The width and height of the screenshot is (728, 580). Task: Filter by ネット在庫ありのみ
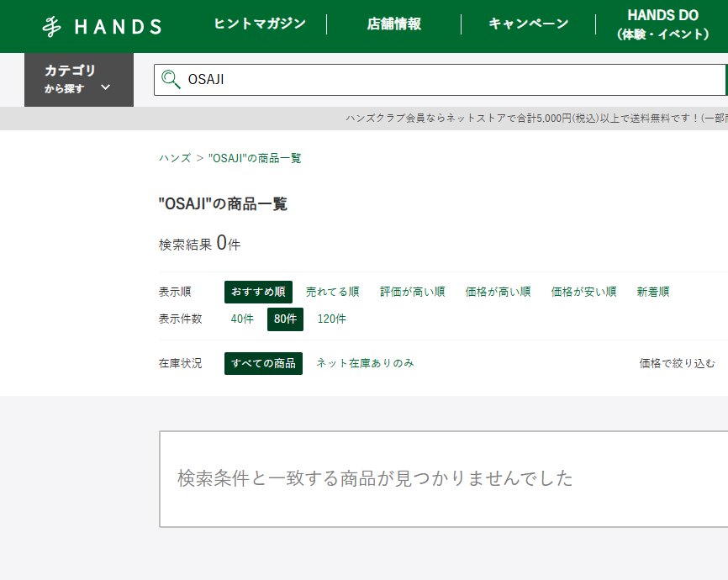pyautogui.click(x=365, y=363)
